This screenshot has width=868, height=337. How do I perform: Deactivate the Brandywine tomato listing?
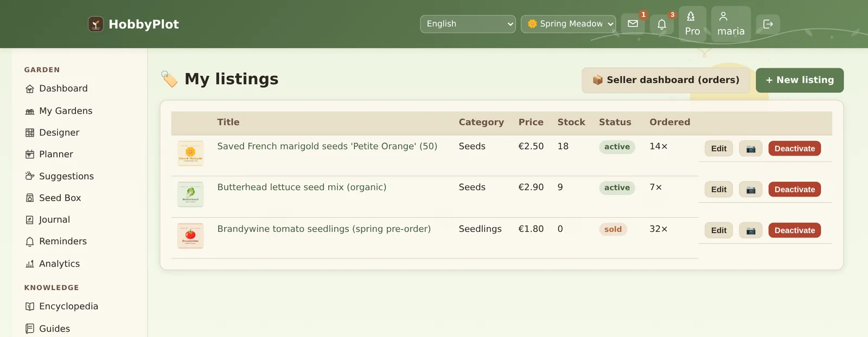point(795,230)
